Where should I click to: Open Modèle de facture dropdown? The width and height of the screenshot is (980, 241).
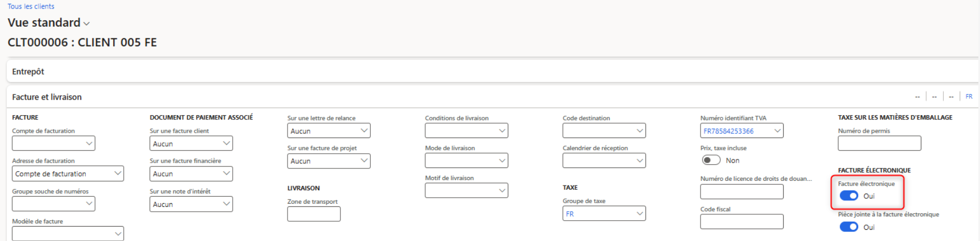pos(68,234)
